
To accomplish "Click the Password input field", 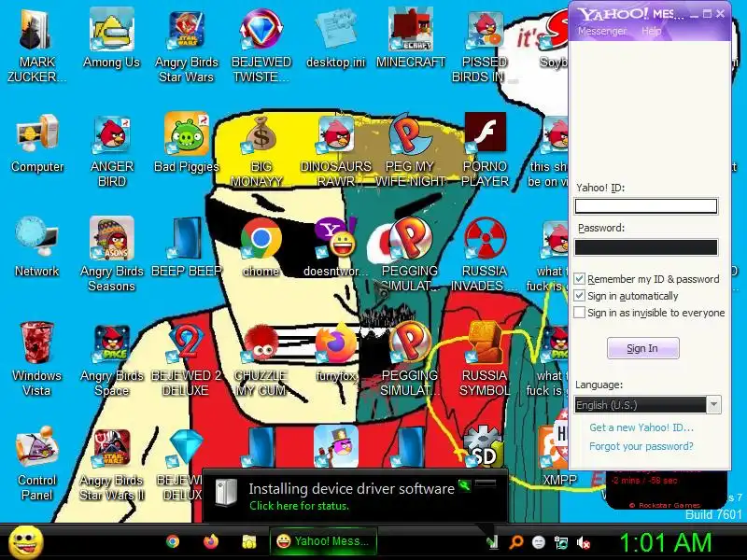I will pyautogui.click(x=646, y=247).
